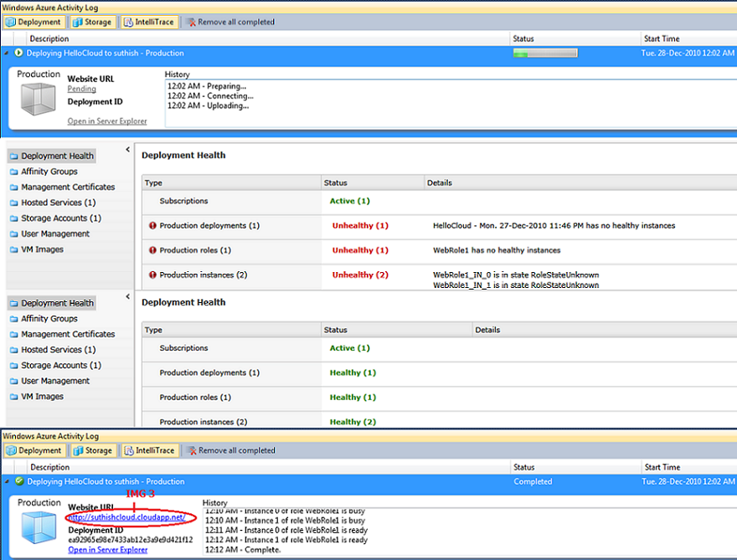Image resolution: width=737 pixels, height=560 pixels.
Task: Collapse the sidebar using chevron in Unhealthy panel
Action: (x=127, y=149)
